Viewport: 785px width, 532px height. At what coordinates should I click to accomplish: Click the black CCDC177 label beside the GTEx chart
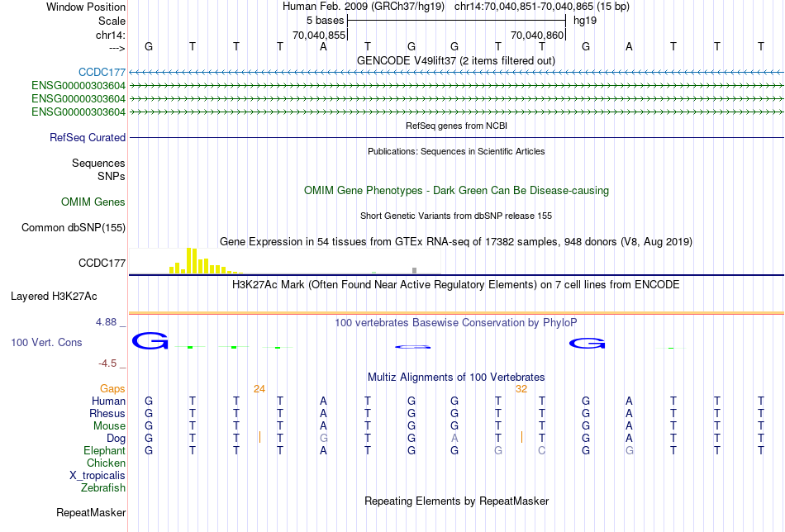click(102, 264)
